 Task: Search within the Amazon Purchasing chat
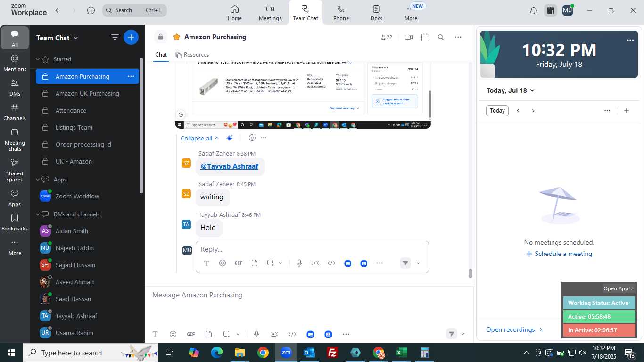click(441, 37)
